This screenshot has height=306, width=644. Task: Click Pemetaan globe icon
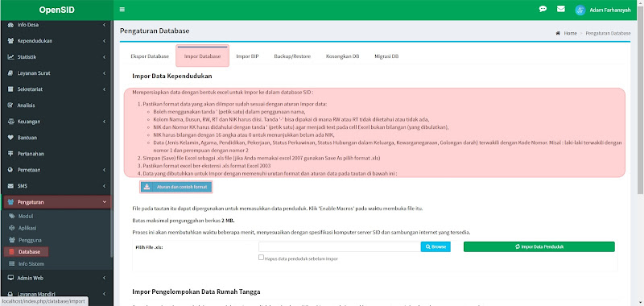[x=10, y=170]
